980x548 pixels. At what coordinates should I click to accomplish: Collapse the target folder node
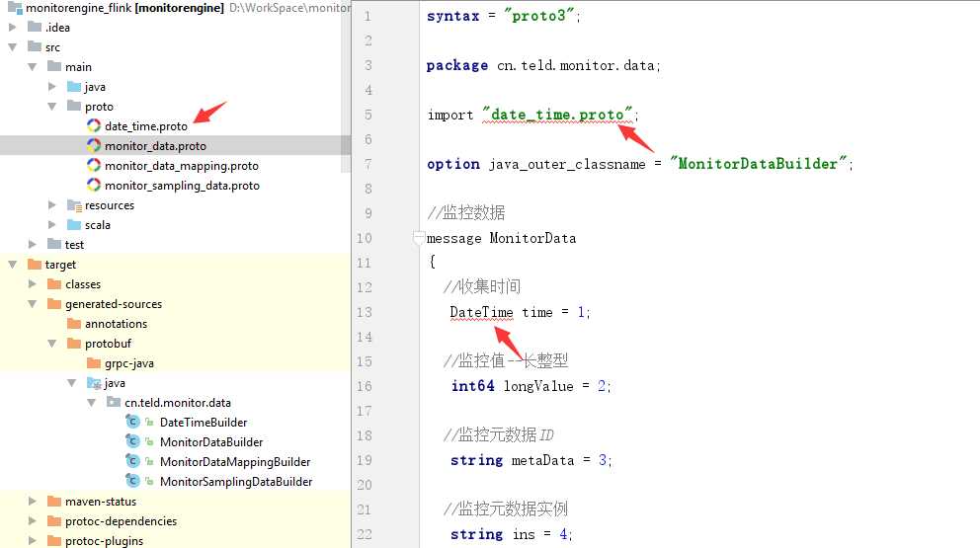[x=12, y=265]
